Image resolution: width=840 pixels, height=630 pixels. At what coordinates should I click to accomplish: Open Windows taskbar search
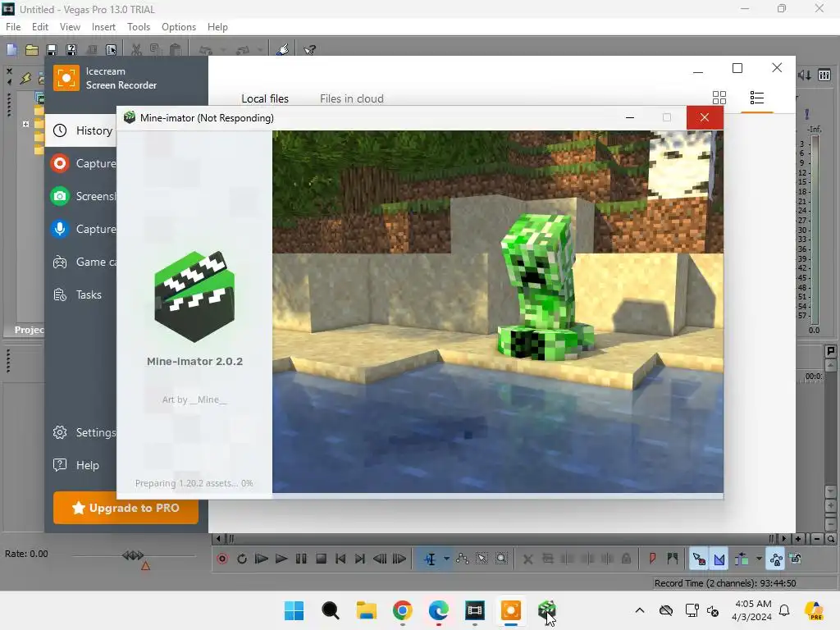(x=331, y=610)
